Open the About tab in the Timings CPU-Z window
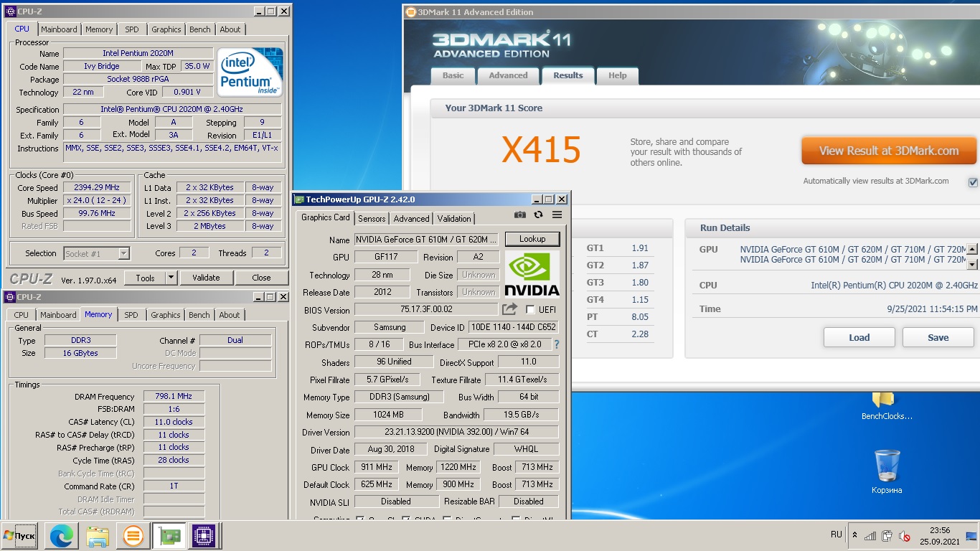 coord(230,315)
